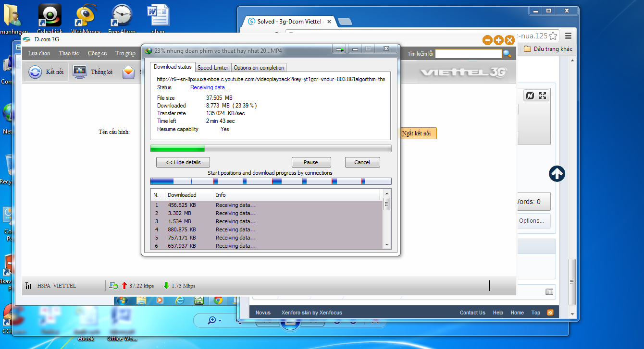Click the Downloaded column header
Image resolution: width=644 pixels, height=349 pixels.
[x=188, y=195]
